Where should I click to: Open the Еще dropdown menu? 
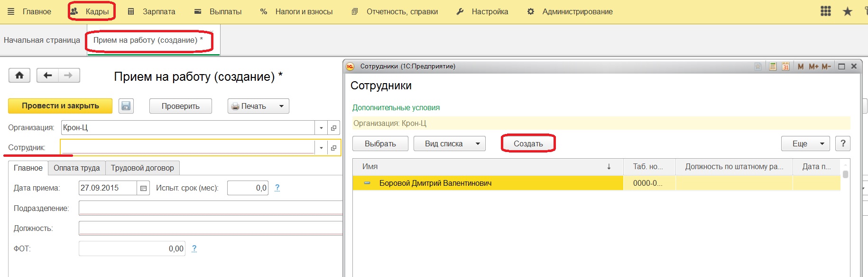[805, 143]
